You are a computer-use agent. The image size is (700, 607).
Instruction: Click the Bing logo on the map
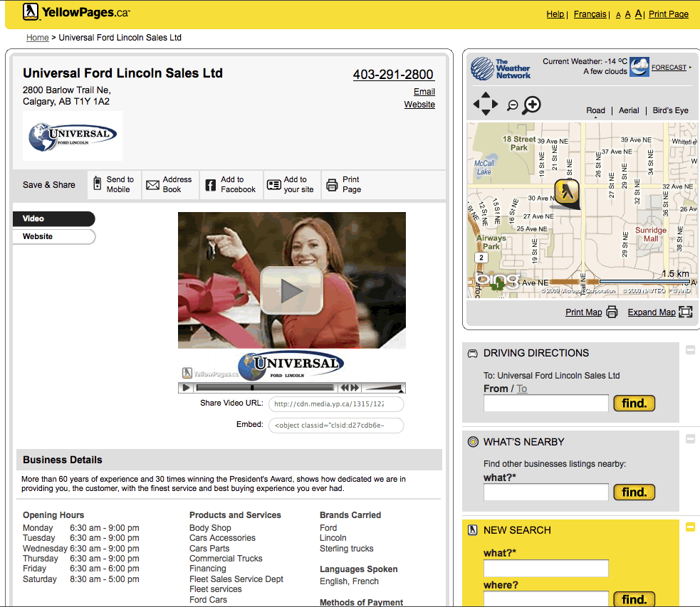(x=498, y=280)
